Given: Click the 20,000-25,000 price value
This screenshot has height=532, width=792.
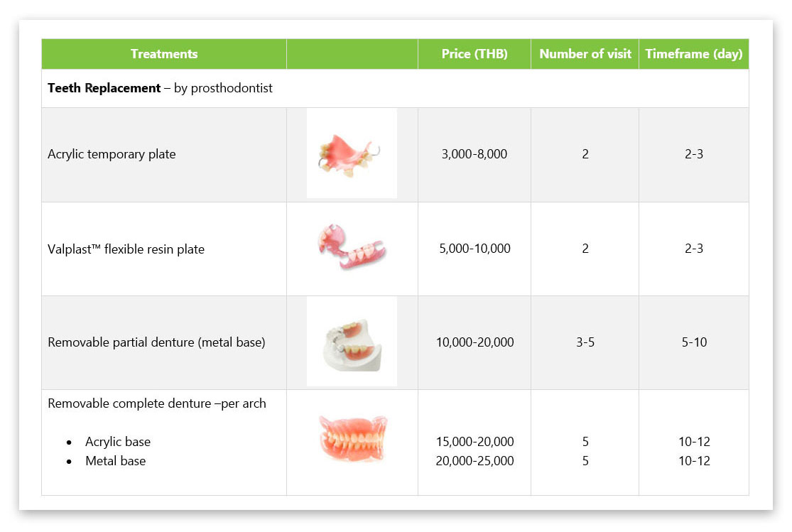Looking at the screenshot, I should coord(474,461).
